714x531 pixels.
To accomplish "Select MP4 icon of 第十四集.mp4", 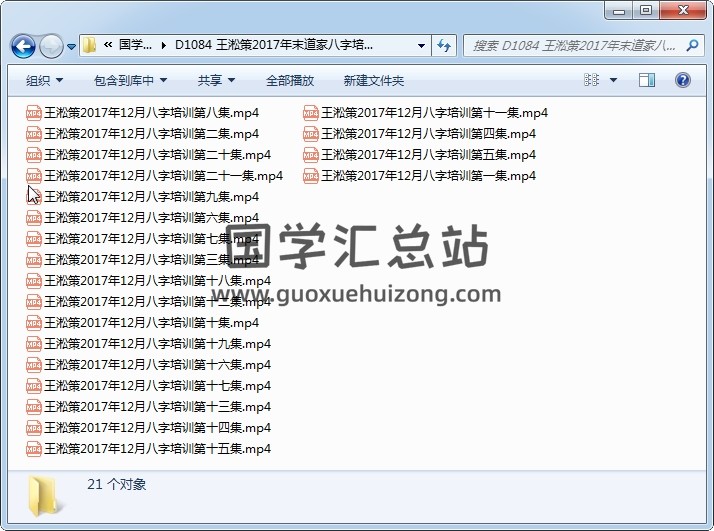I will point(34,428).
